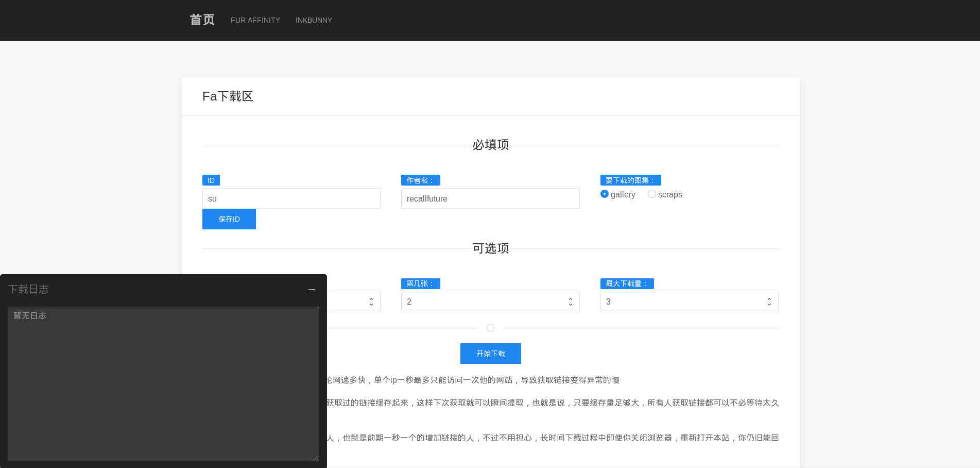980x468 pixels.
Task: Open the 首页 home link
Action: (202, 20)
